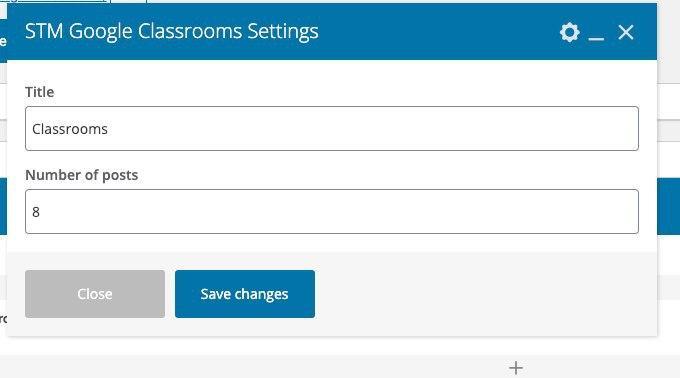This screenshot has height=378, width=680.
Task: Click the Save changes button
Action: point(245,294)
